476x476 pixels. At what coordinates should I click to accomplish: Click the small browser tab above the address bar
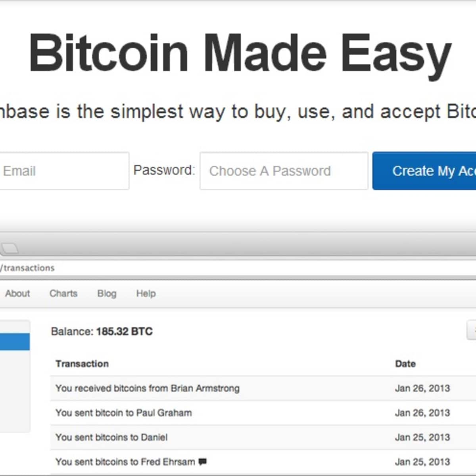[10, 249]
